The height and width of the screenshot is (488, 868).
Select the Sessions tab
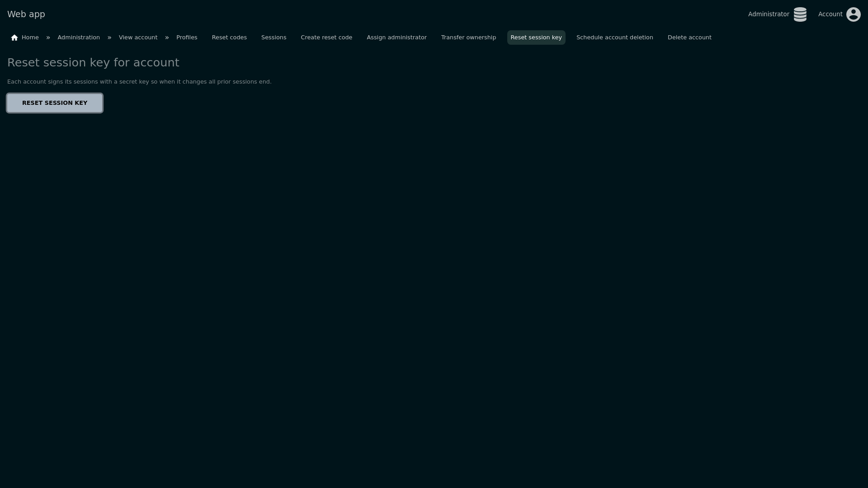[274, 38]
